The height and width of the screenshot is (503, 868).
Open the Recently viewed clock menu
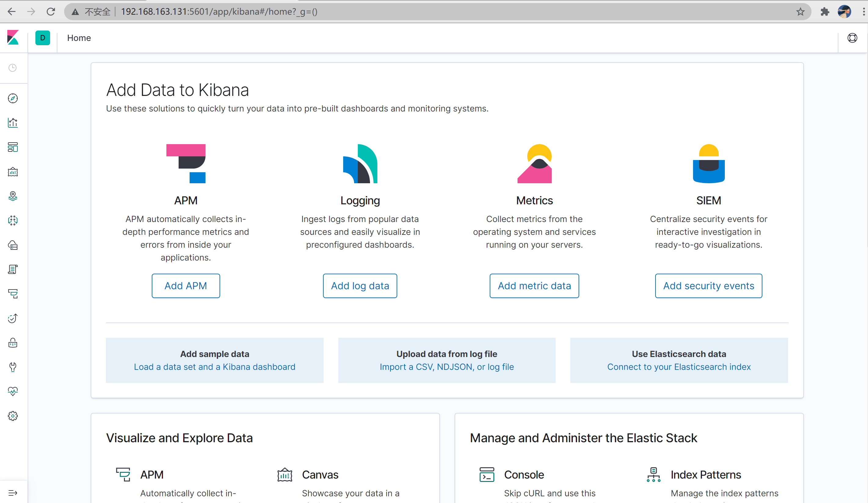pos(13,68)
